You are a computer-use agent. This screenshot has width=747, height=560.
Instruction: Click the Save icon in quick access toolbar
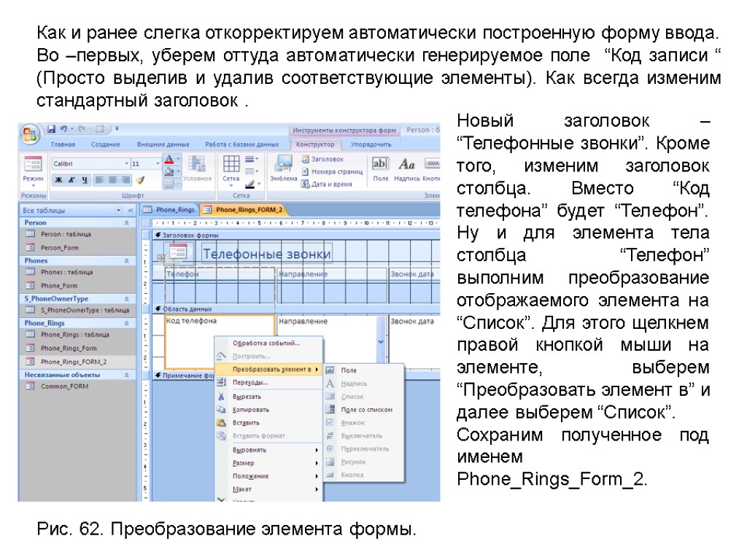pos(52,129)
